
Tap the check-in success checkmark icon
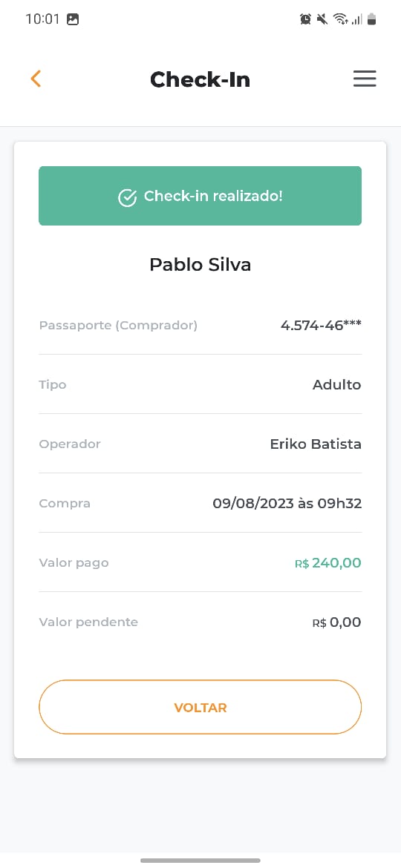tap(128, 197)
